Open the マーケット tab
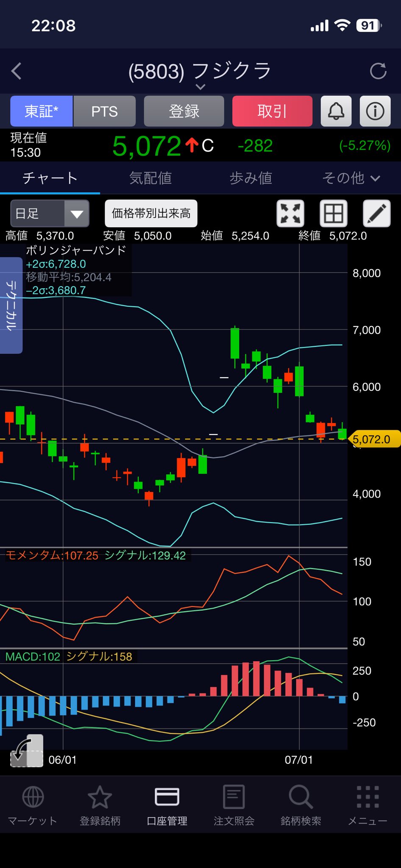This screenshot has height=868, width=401. click(33, 805)
